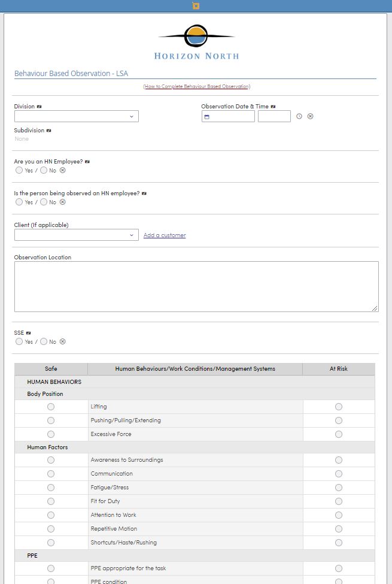Open How to Complete Behaviour Based Observation link
The width and height of the screenshot is (392, 584).
196,86
